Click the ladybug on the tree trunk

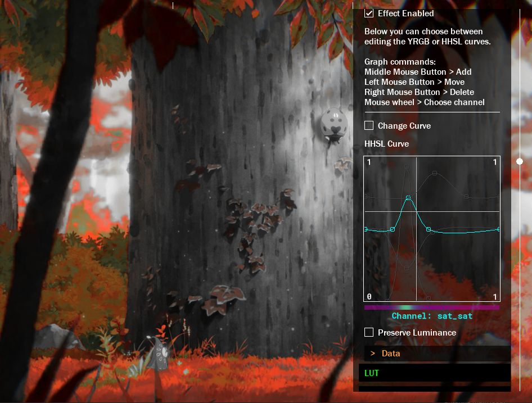coord(334,125)
